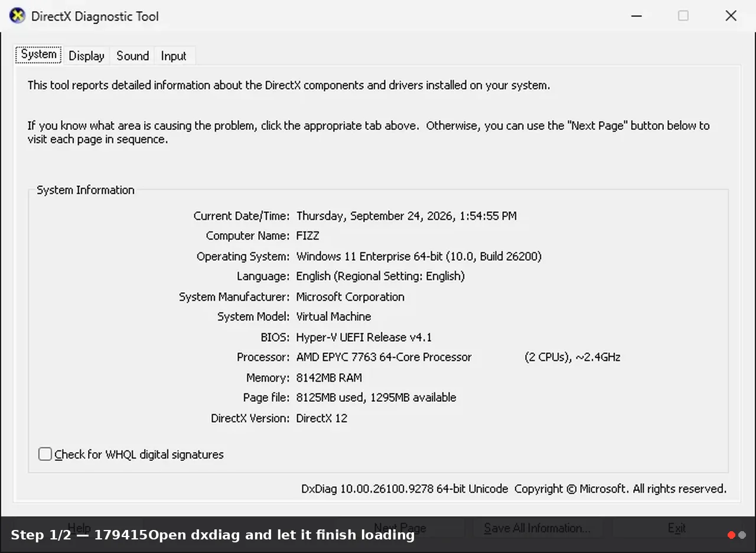
Task: Click the DirectX Diagnostic Tool title bar text
Action: click(x=95, y=17)
